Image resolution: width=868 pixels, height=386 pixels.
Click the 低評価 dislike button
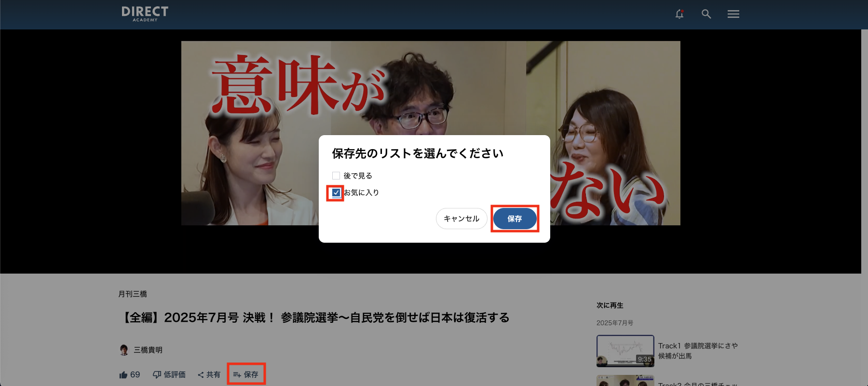coord(169,374)
